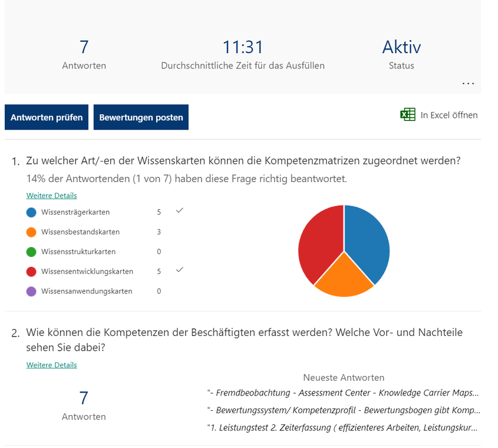Viewport: 498px width, 448px height.
Task: Click the question 2 title about Kompetenzen
Action: coord(244,340)
